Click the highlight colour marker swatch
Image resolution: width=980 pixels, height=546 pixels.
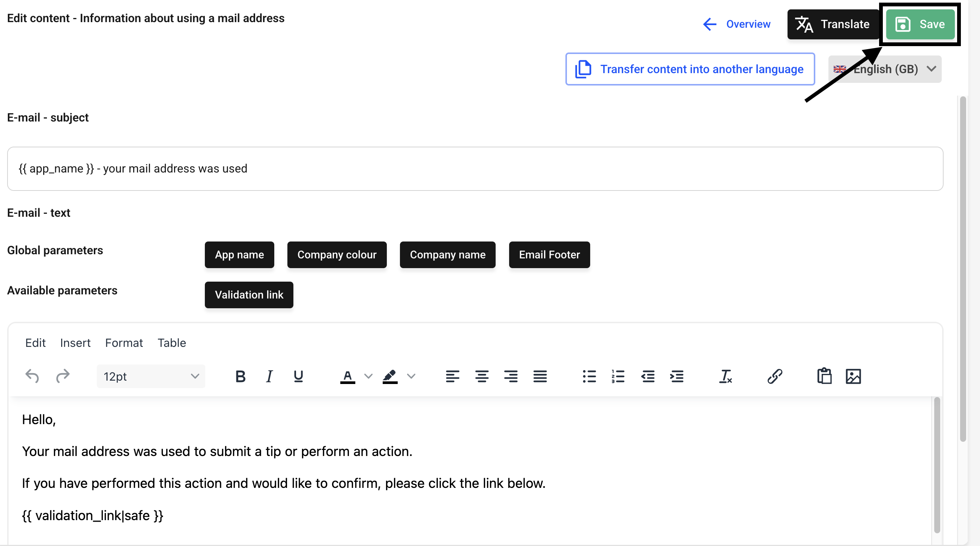[390, 376]
